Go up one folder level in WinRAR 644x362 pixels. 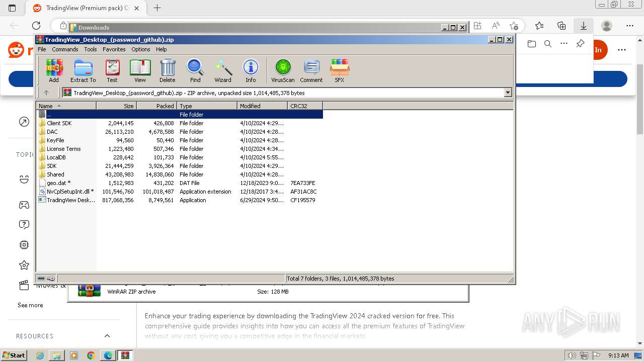[x=46, y=93]
